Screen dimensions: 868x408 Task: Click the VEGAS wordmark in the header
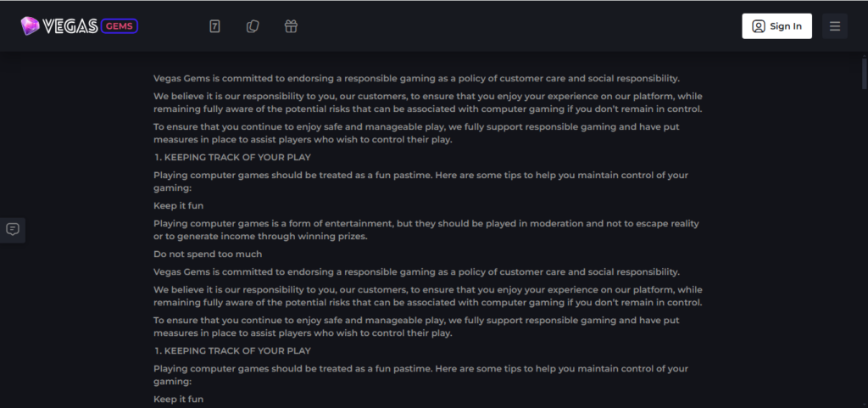tap(70, 26)
